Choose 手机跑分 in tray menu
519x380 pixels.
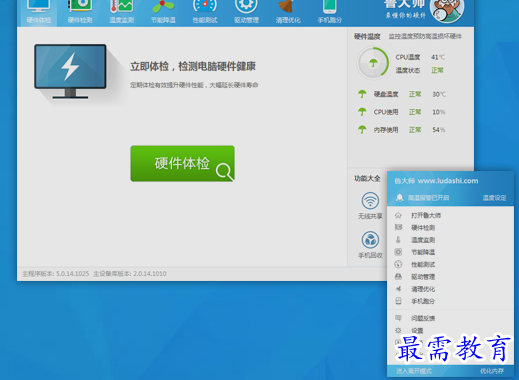(x=450, y=301)
